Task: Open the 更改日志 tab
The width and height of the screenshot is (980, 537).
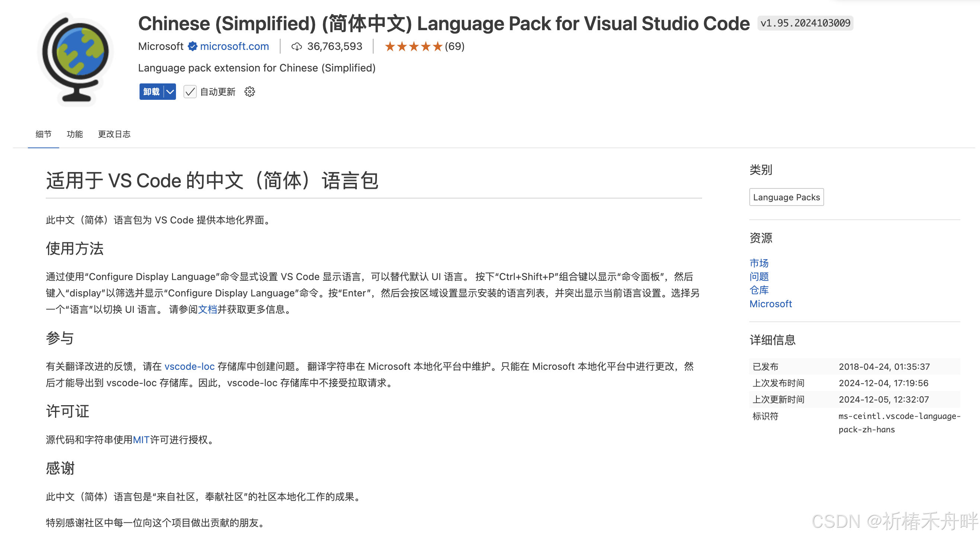Action: [x=114, y=134]
